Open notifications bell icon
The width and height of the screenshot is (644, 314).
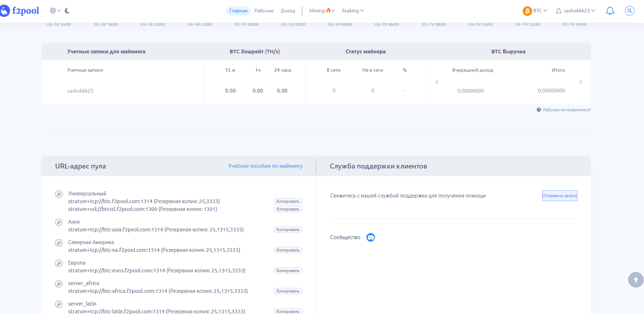(610, 11)
